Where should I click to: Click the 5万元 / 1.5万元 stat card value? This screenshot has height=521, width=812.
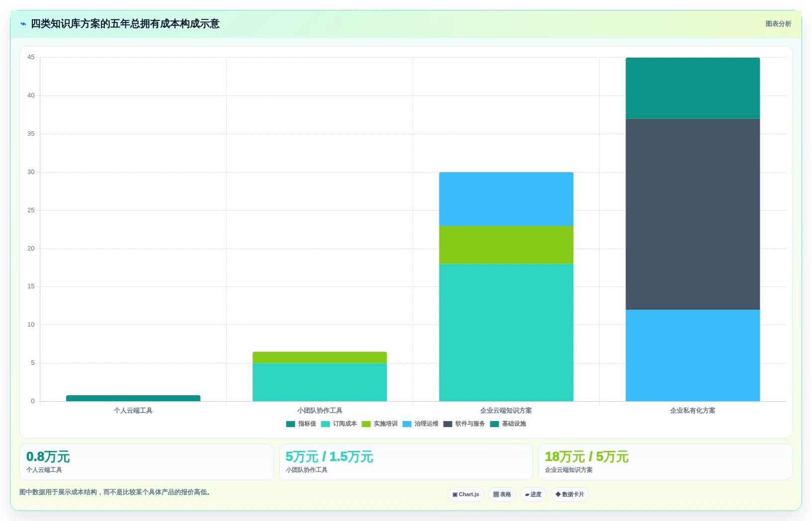(x=329, y=457)
